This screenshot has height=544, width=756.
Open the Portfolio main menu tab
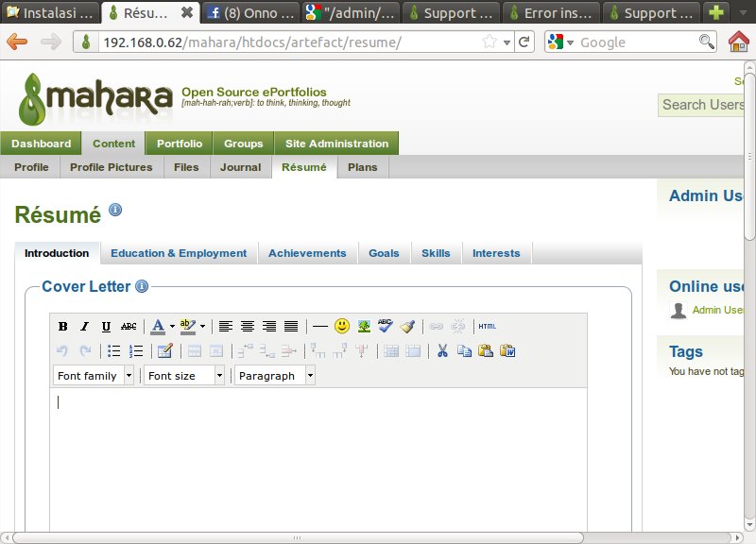(x=180, y=144)
